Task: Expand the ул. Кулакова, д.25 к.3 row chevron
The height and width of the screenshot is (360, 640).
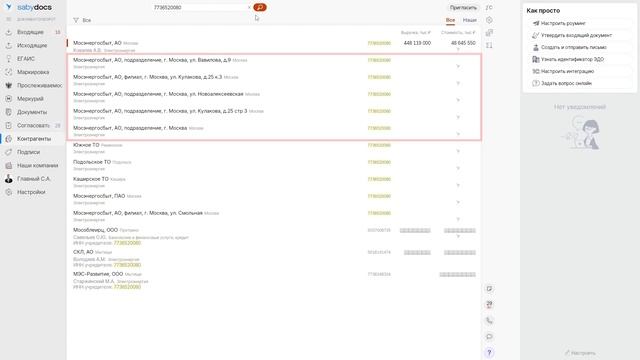Action: click(458, 83)
